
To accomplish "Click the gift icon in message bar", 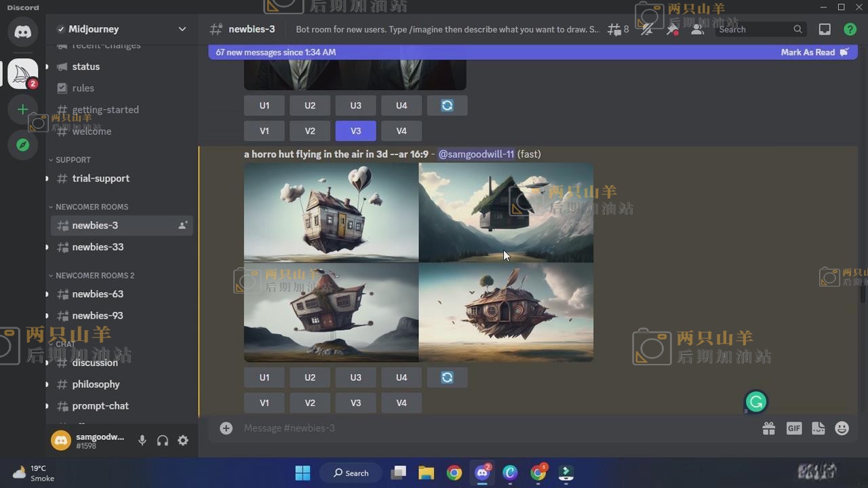I will (x=768, y=428).
